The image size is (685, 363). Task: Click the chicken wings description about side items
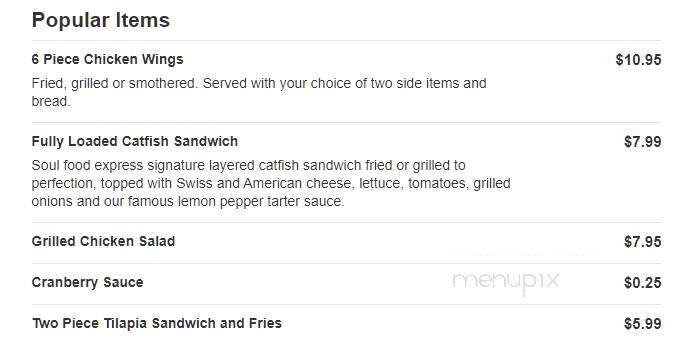[259, 92]
